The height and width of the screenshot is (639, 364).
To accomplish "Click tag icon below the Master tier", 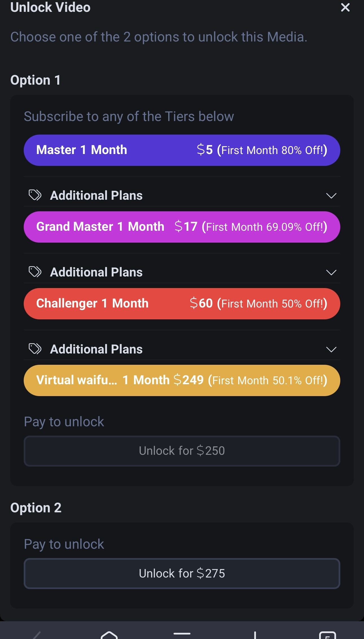I will [35, 195].
